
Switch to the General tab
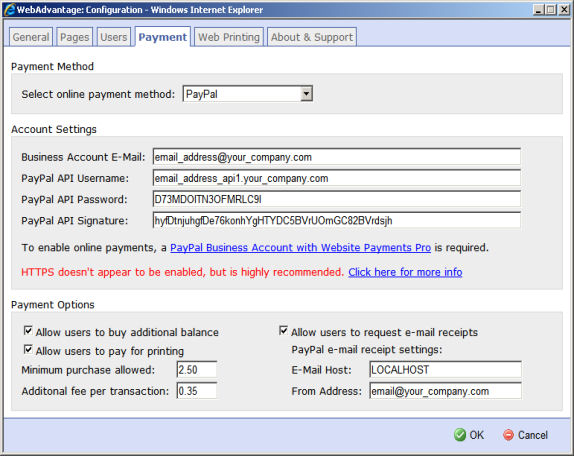coord(31,37)
